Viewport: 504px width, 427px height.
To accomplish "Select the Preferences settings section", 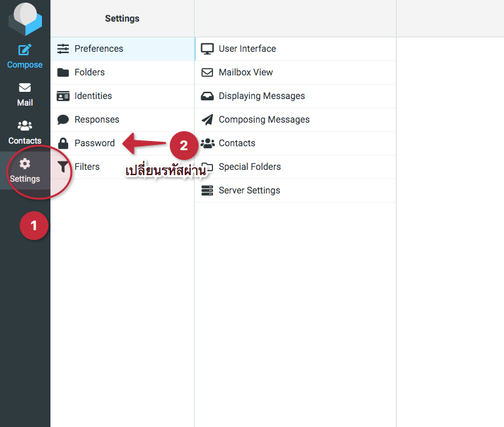I will pos(99,49).
